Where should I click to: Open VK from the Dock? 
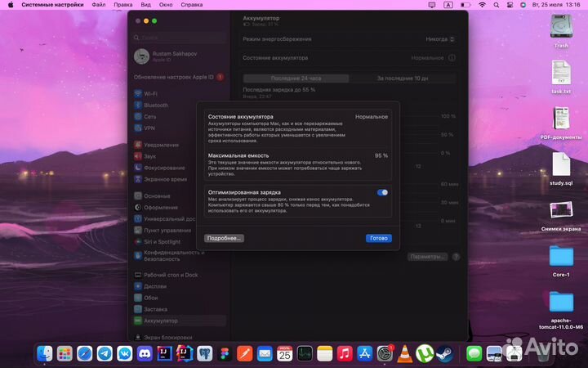coord(124,354)
